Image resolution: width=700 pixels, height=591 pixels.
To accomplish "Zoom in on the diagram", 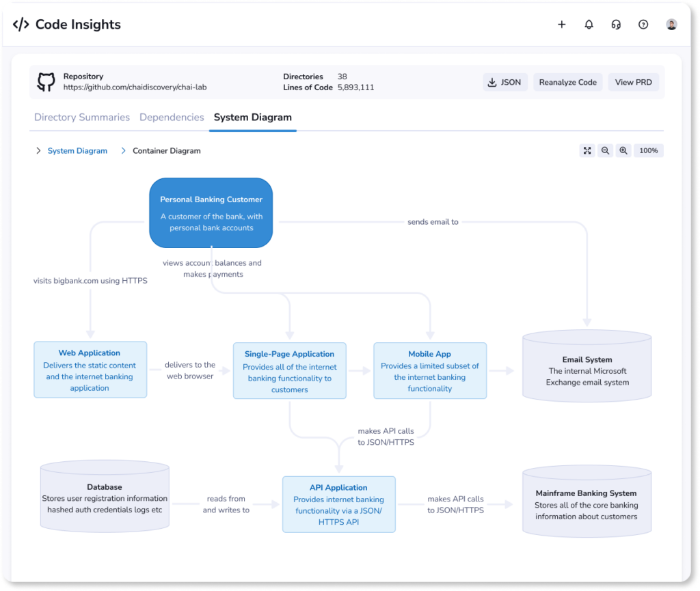I will tap(623, 151).
